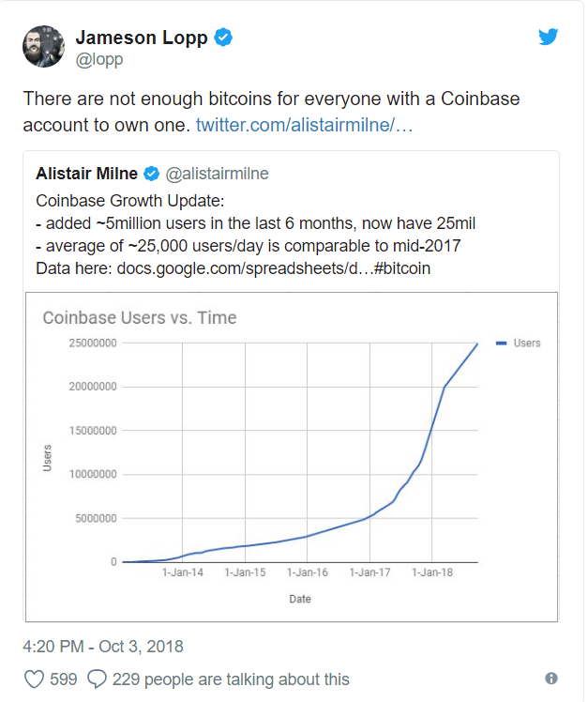Click the 1-Jan-18 axis label
This screenshot has height=702, width=588.
(x=431, y=572)
